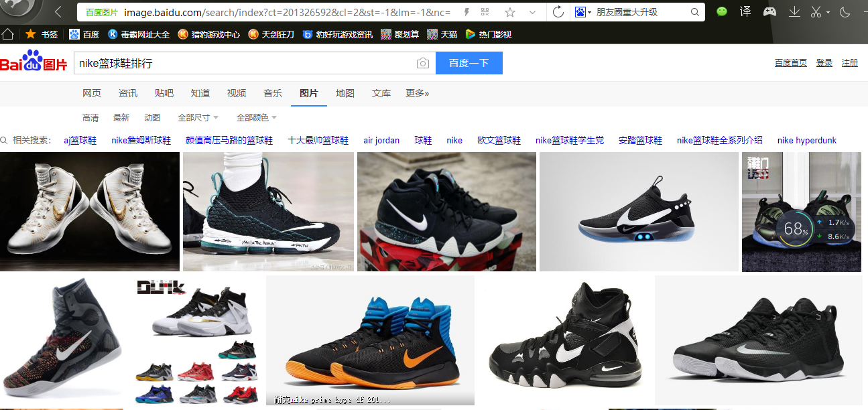
Task: Click the camera image search icon
Action: tap(422, 64)
